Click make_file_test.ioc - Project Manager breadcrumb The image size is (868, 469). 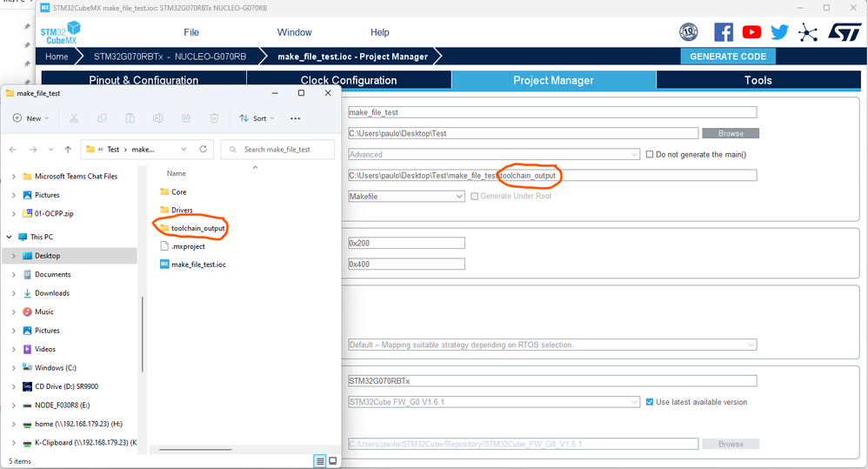tap(352, 57)
